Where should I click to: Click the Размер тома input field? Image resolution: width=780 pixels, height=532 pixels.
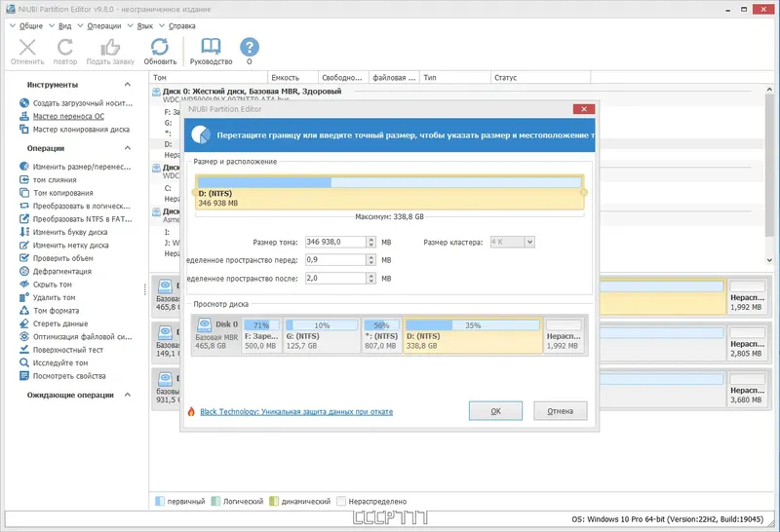pyautogui.click(x=335, y=243)
